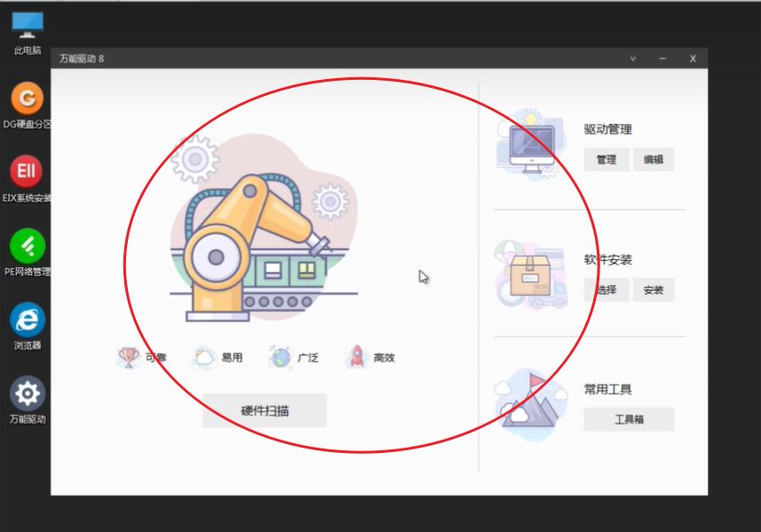Open the 此电脑 desktop icon
The image size is (761, 532).
[x=28, y=25]
